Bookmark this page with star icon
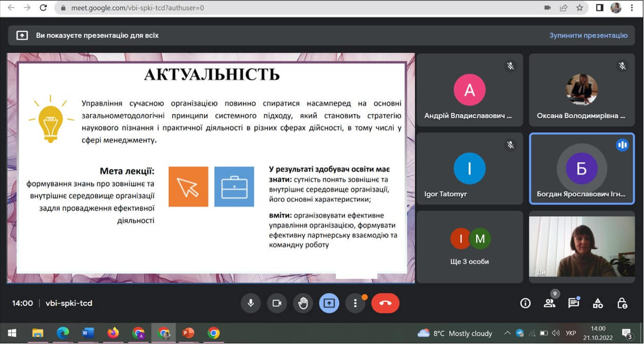The width and height of the screenshot is (644, 344). [x=579, y=8]
